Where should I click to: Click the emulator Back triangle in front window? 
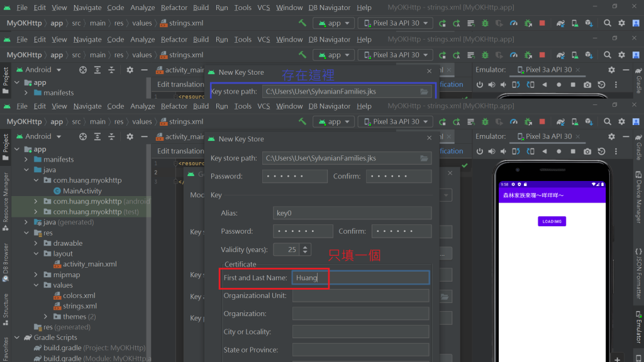pos(545,151)
